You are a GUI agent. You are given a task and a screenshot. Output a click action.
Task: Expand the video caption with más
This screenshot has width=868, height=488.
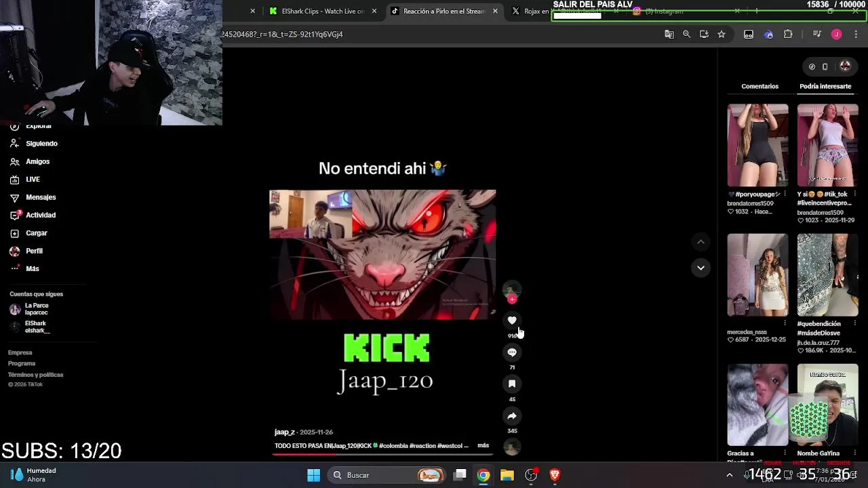point(483,445)
